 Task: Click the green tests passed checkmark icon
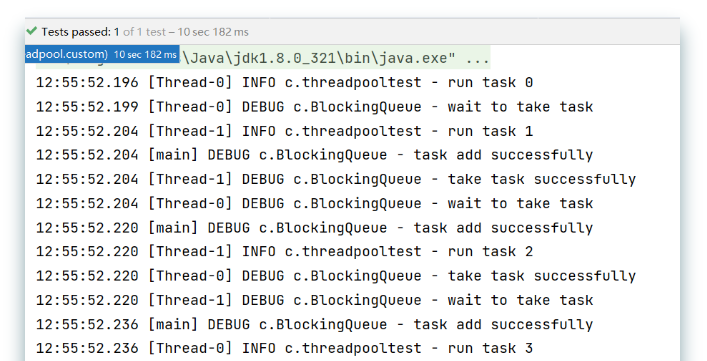point(32,32)
